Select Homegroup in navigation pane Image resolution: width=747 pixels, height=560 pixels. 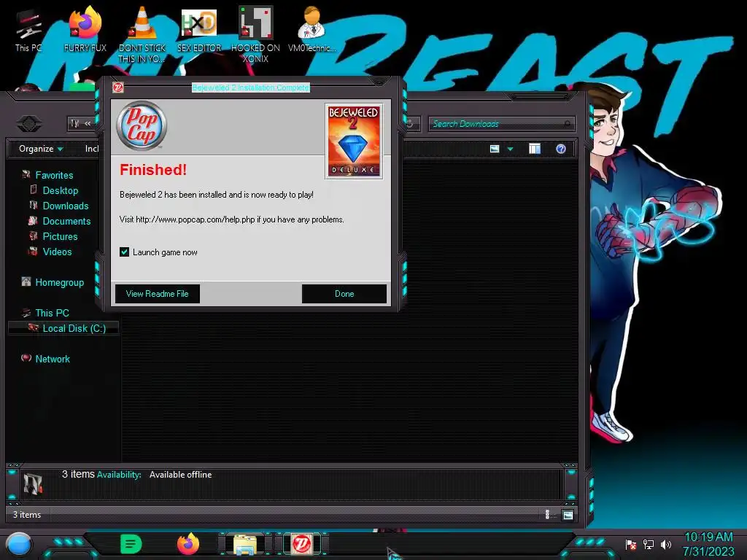pos(59,282)
